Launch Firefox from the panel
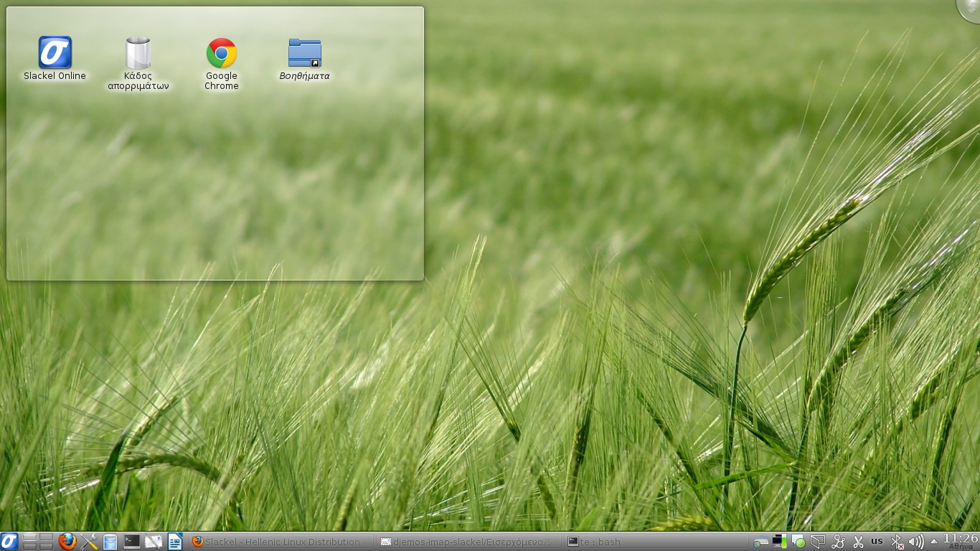 67,542
